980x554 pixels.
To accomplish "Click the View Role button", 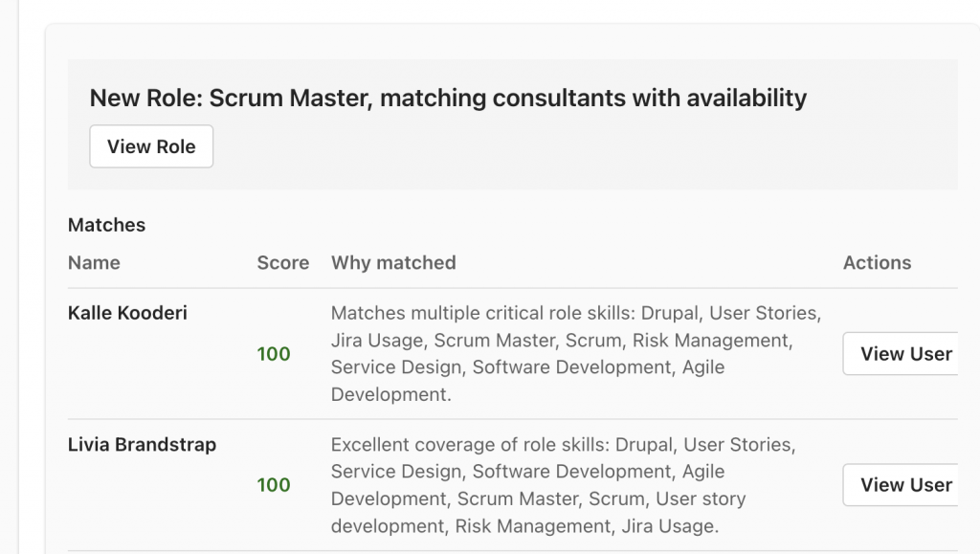I will coord(151,147).
